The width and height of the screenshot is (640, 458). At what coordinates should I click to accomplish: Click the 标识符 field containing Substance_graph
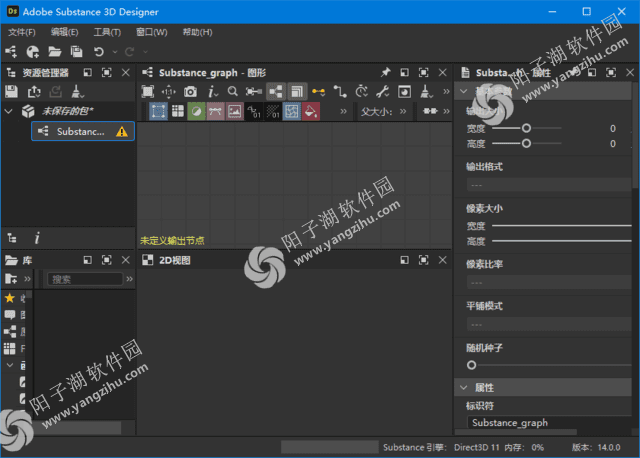coord(549,422)
